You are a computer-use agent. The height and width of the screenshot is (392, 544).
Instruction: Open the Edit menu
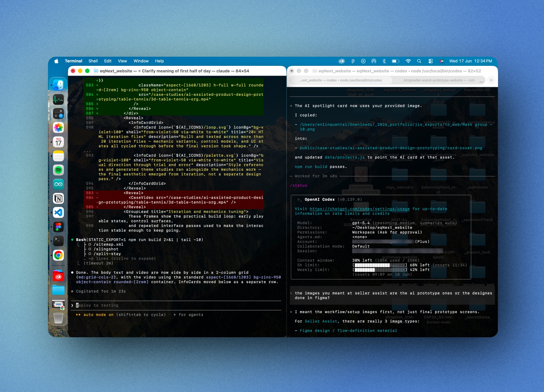(108, 61)
